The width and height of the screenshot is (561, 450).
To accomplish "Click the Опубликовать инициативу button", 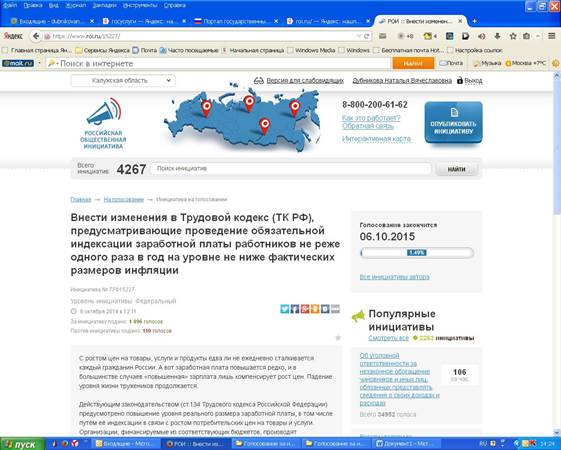I will (453, 122).
